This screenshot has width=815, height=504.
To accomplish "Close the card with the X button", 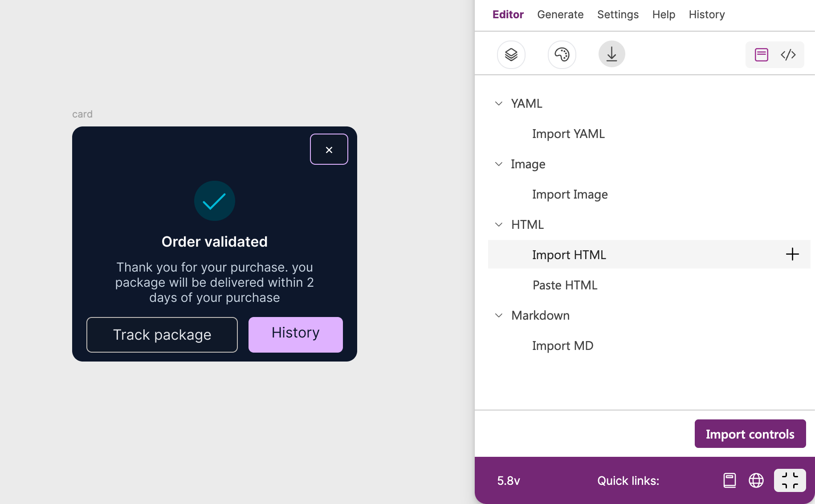I will pyautogui.click(x=329, y=149).
